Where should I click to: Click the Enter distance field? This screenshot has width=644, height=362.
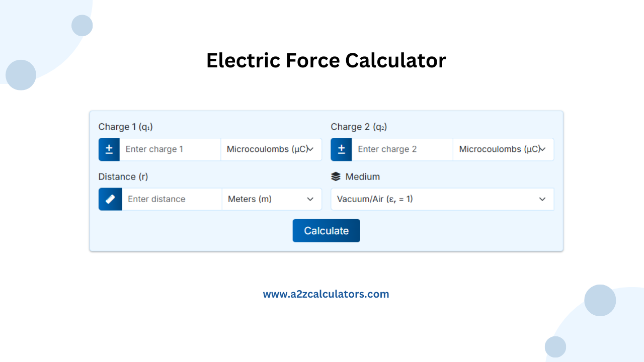tap(172, 199)
